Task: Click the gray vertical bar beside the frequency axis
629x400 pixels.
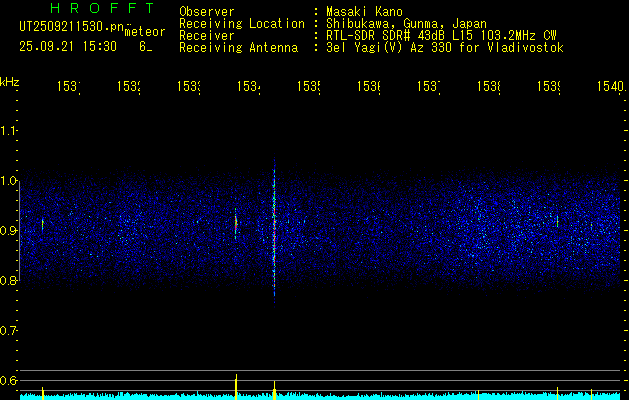Action: pos(20,230)
